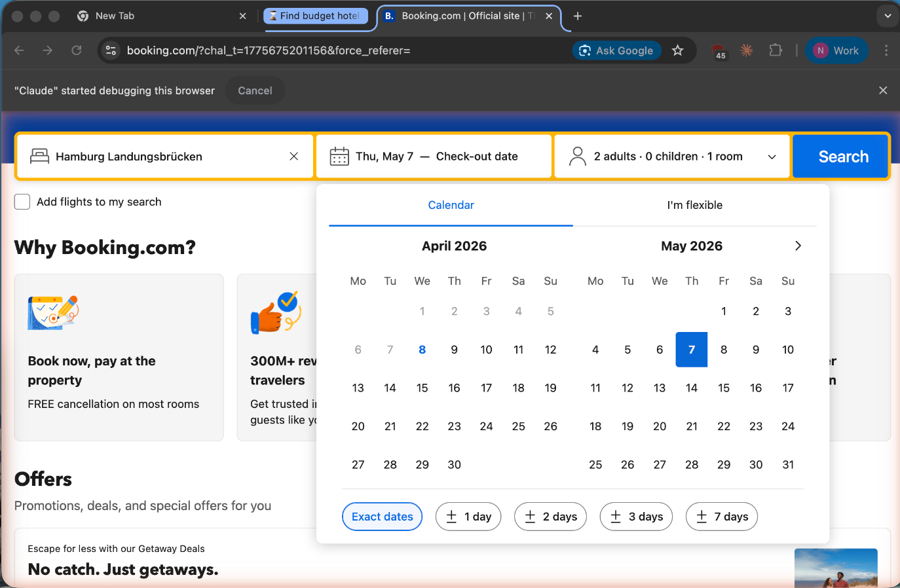This screenshot has width=900, height=588.
Task: Pick April 24 in the calendar
Action: tap(487, 426)
